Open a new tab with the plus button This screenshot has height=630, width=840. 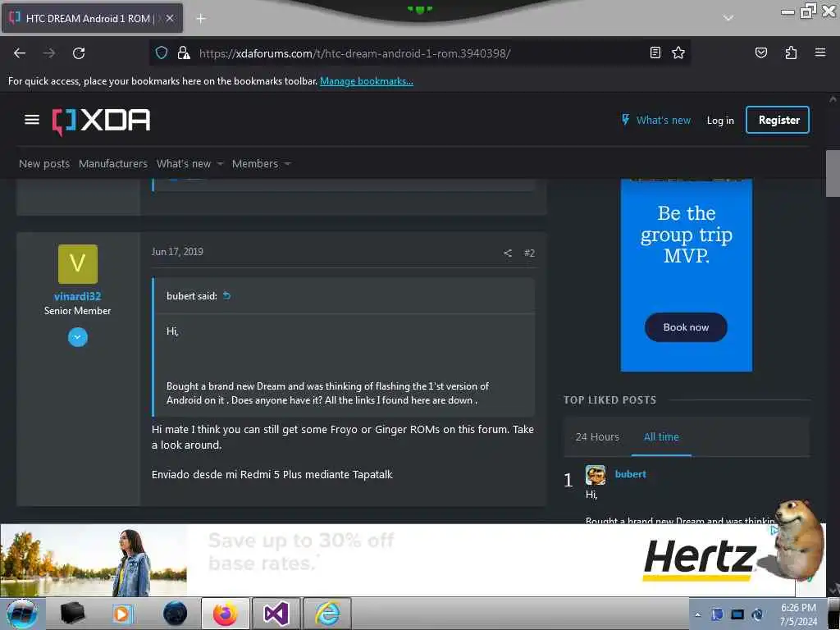pyautogui.click(x=201, y=19)
